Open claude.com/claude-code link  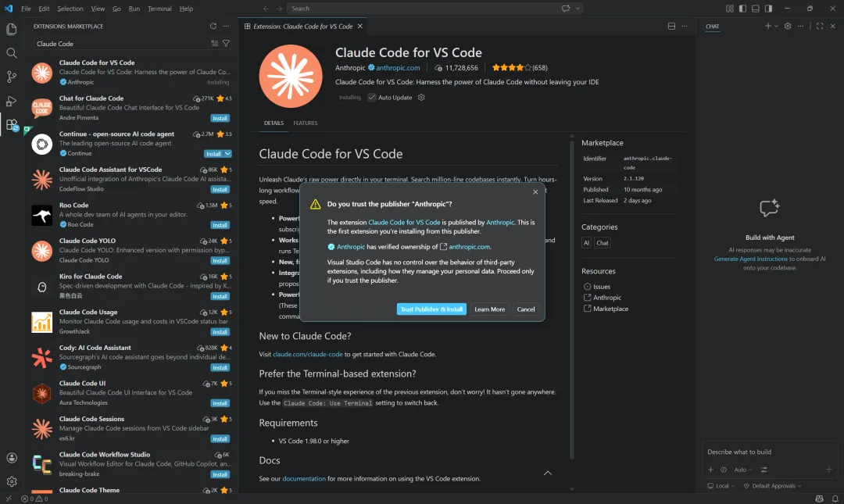307,354
